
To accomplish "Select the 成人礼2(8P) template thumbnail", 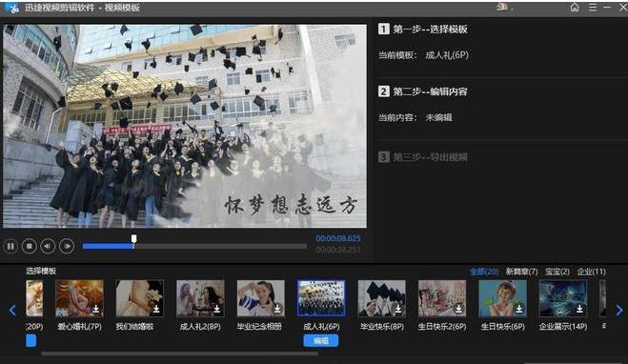I will (200, 298).
